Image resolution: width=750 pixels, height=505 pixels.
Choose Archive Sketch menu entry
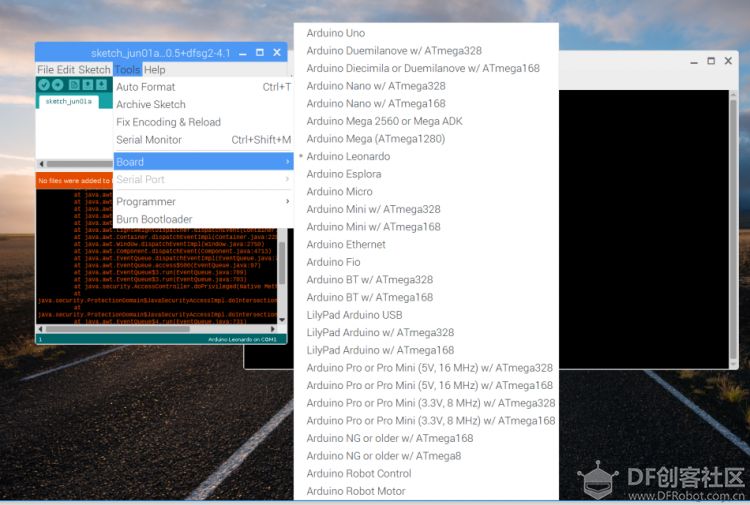coord(203,104)
